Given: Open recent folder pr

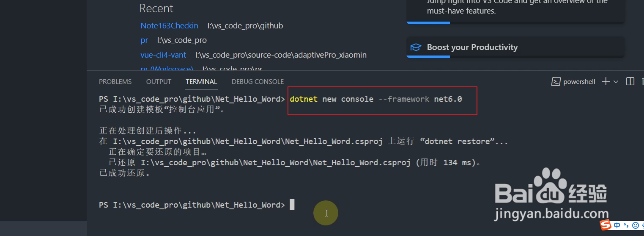Looking at the screenshot, I should (x=144, y=41).
